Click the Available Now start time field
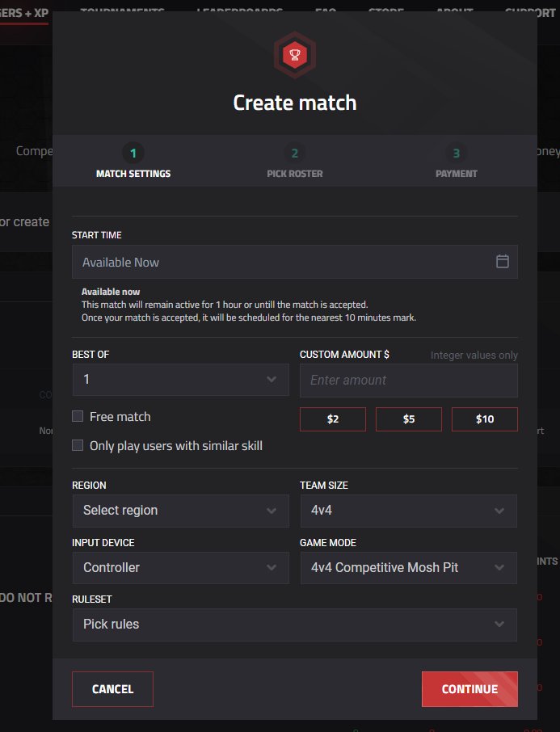Image resolution: width=560 pixels, height=732 pixels. [x=295, y=262]
